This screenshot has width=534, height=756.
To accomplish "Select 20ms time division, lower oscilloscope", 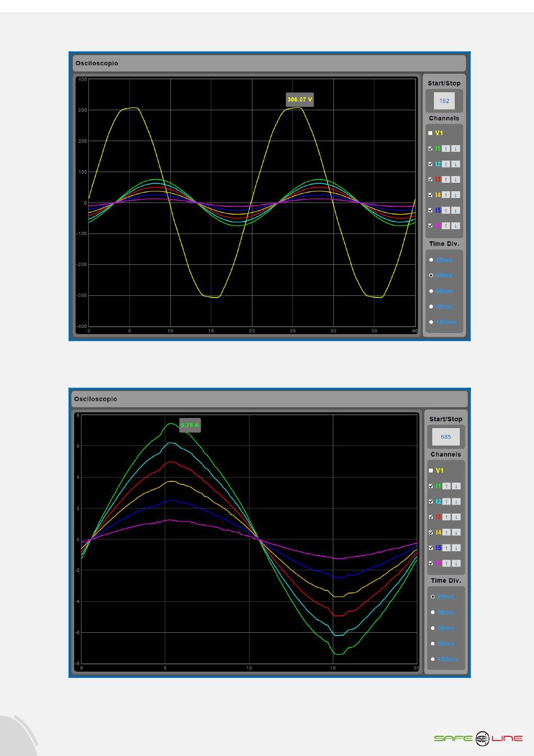I will coord(433,597).
